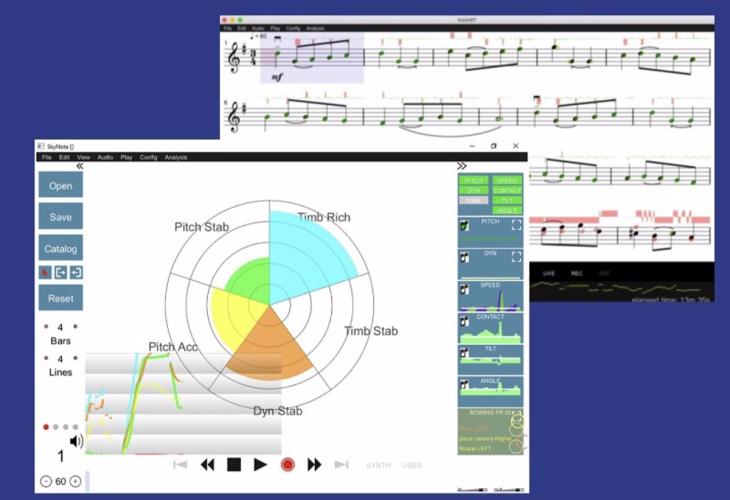Click the Catalog button
Image resolution: width=730 pixels, height=500 pixels.
coord(61,248)
